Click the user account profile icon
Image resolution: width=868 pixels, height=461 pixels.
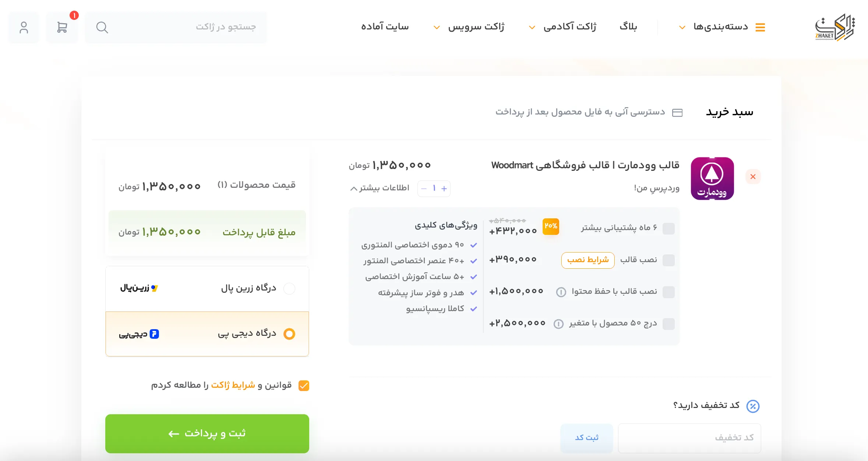pos(24,27)
